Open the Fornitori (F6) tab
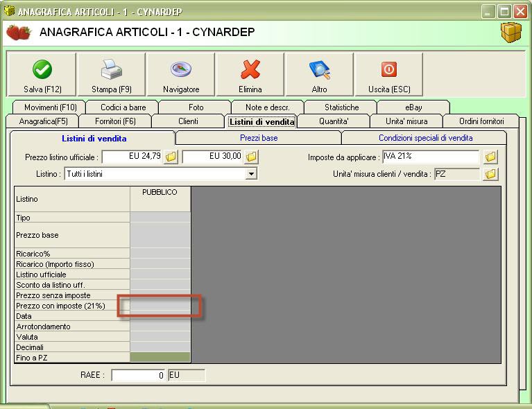 click(x=115, y=121)
